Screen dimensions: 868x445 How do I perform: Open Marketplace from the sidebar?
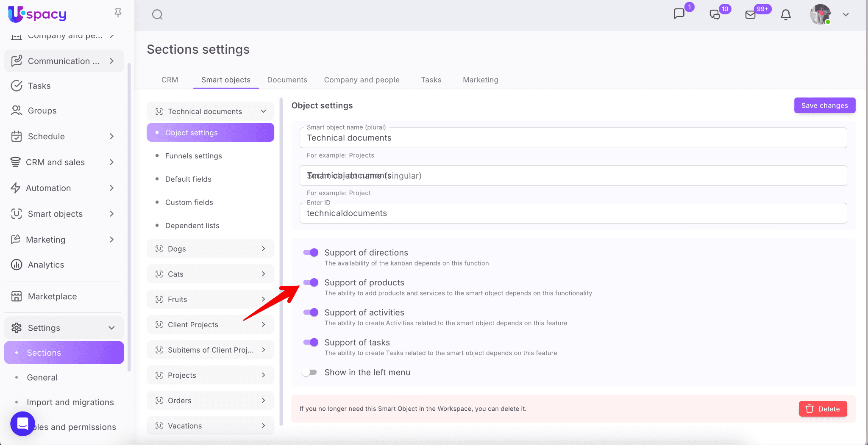click(52, 296)
